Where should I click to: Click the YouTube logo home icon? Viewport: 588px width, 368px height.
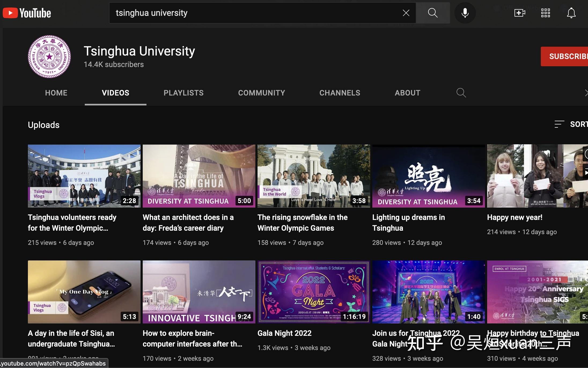[x=27, y=13]
